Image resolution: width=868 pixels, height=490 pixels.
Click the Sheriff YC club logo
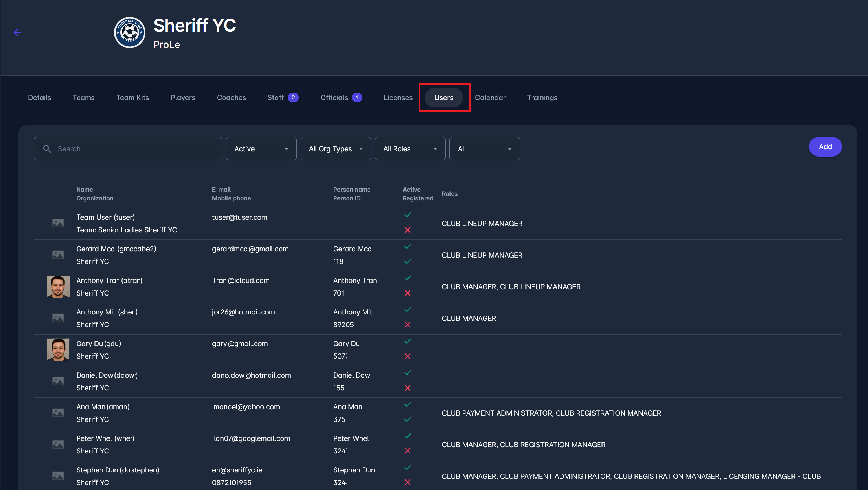(x=130, y=33)
